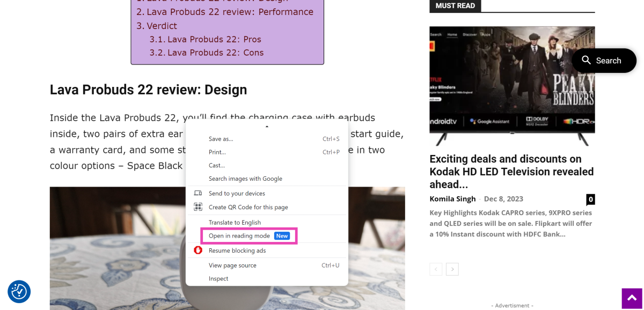Click the send-to-devices icon
The height and width of the screenshot is (310, 644).
click(198, 193)
